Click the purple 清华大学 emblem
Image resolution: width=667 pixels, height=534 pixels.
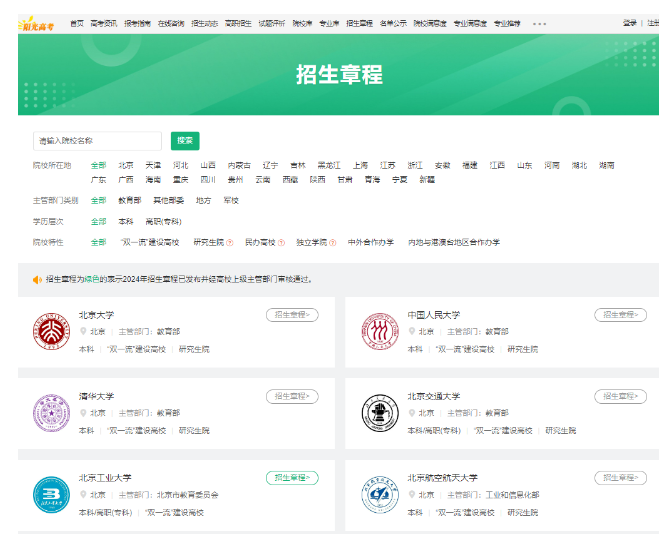(51, 413)
